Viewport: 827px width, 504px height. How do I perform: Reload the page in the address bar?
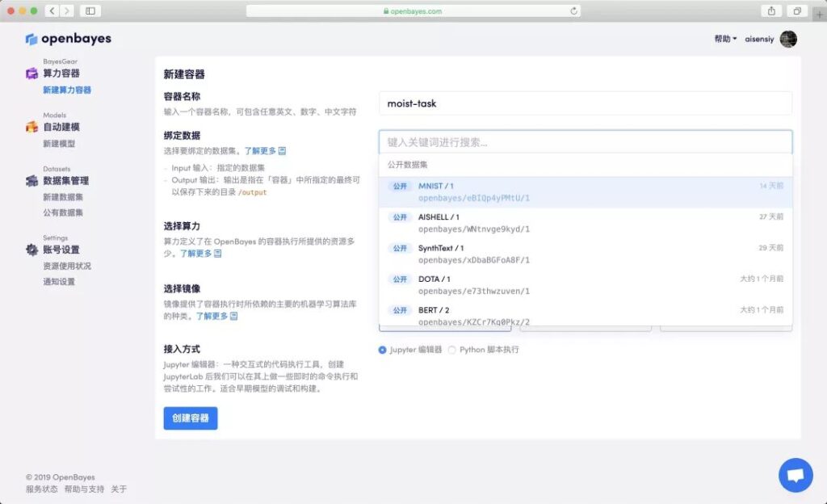573,11
